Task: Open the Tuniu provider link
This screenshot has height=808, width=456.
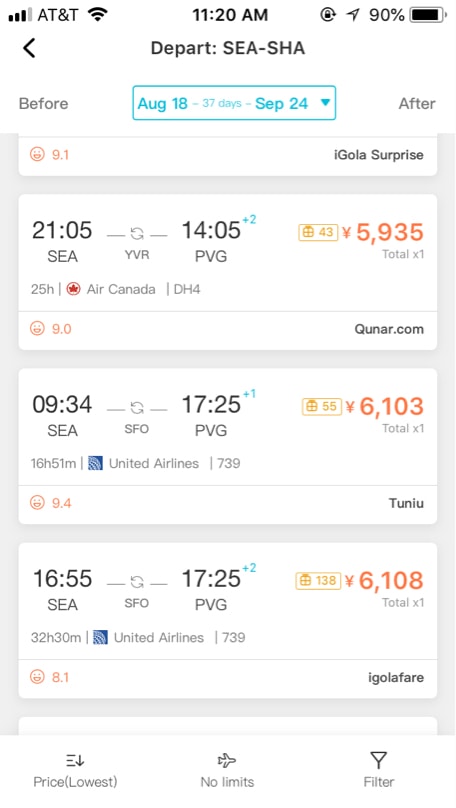Action: 406,503
